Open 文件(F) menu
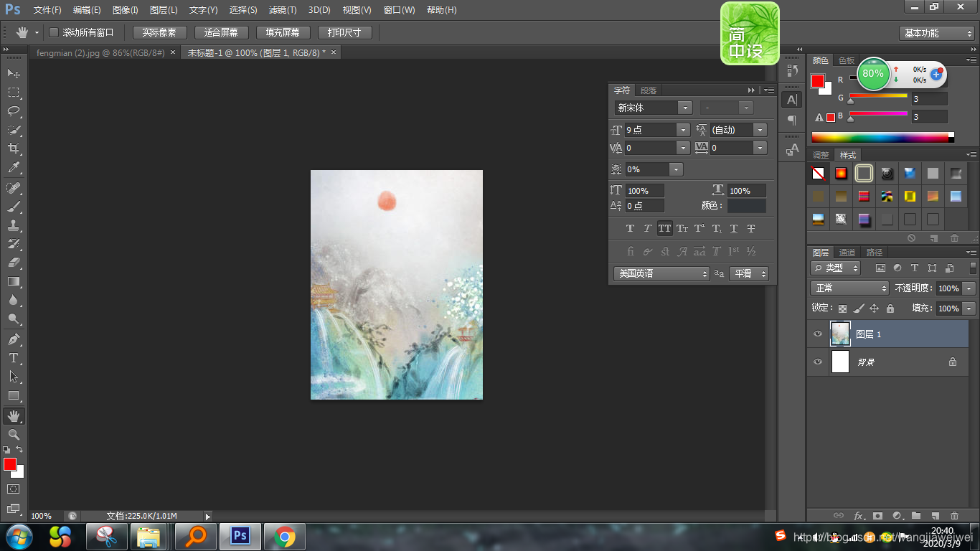The width and height of the screenshot is (980, 551). (47, 10)
